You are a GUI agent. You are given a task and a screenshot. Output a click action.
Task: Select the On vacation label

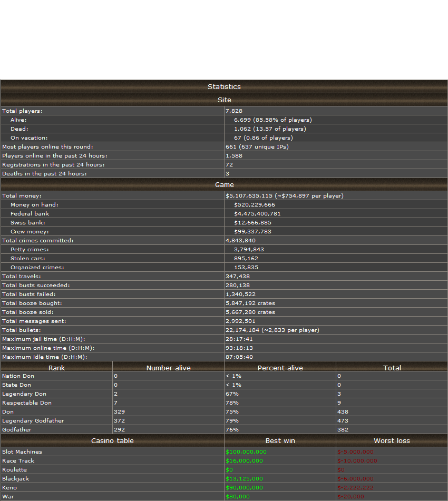[x=29, y=137]
